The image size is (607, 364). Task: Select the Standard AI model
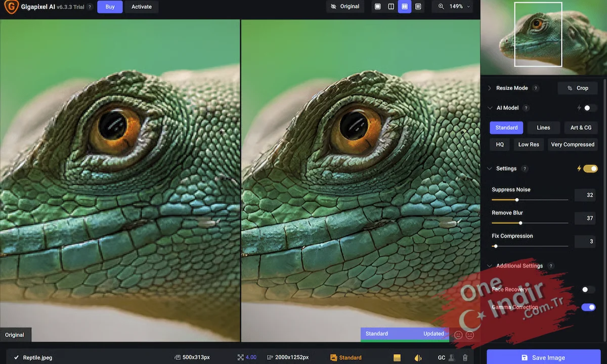click(506, 128)
